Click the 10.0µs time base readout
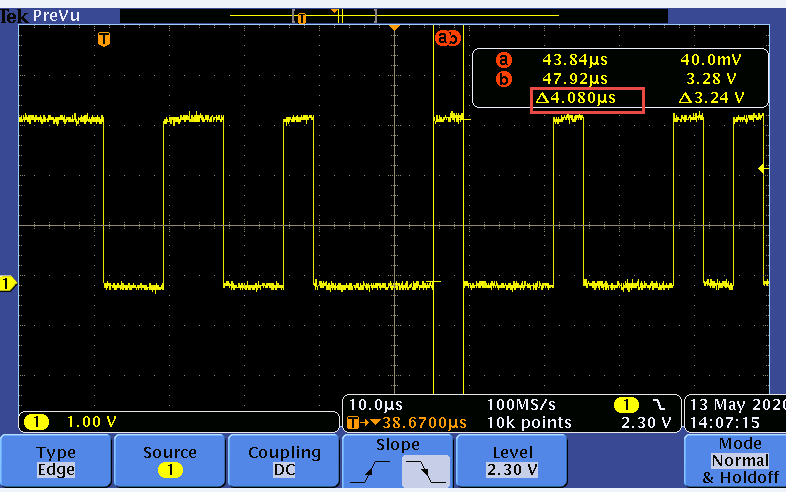This screenshot has width=786, height=492. 375,405
